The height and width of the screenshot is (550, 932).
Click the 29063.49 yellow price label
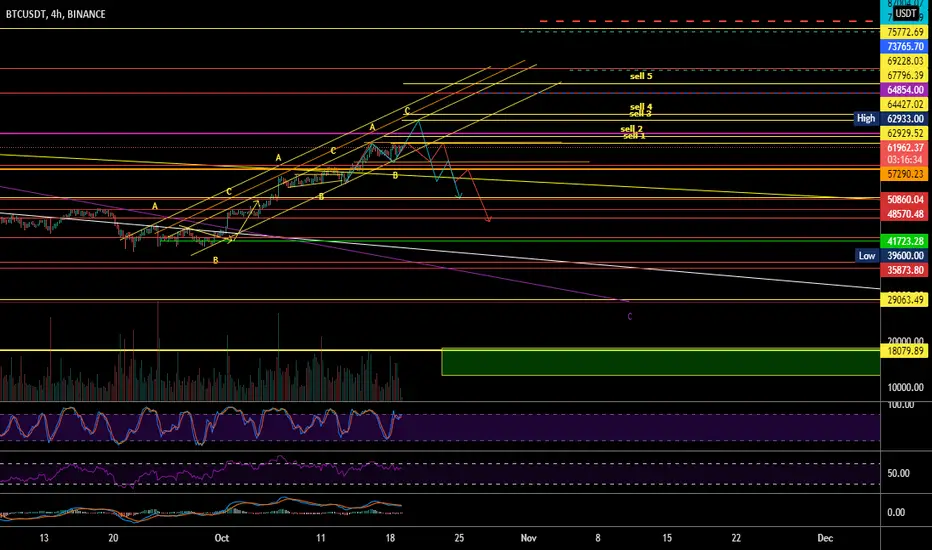pyautogui.click(x=905, y=300)
